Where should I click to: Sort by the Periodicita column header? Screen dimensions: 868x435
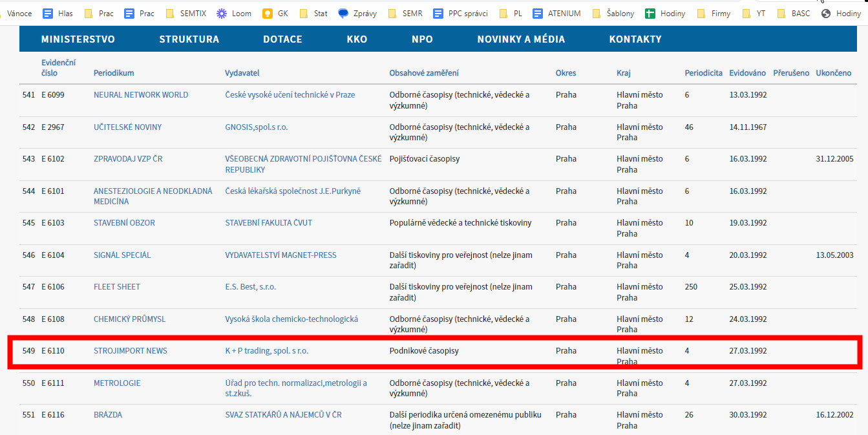point(703,73)
